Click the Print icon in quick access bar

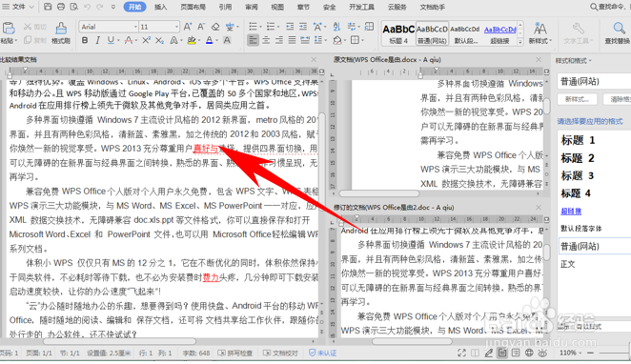pos(61,7)
